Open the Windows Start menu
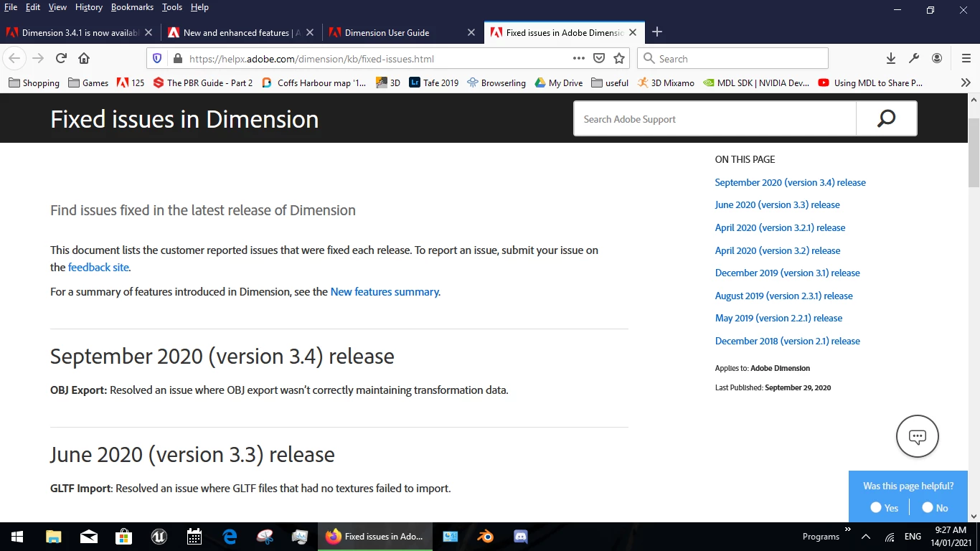980x551 pixels. [x=17, y=536]
